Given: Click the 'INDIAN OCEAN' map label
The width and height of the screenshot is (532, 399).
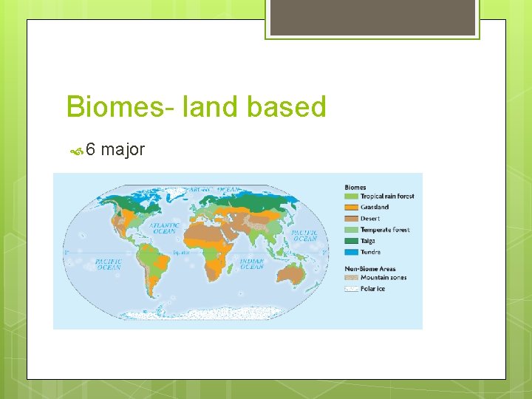Looking at the screenshot, I should (252, 264).
